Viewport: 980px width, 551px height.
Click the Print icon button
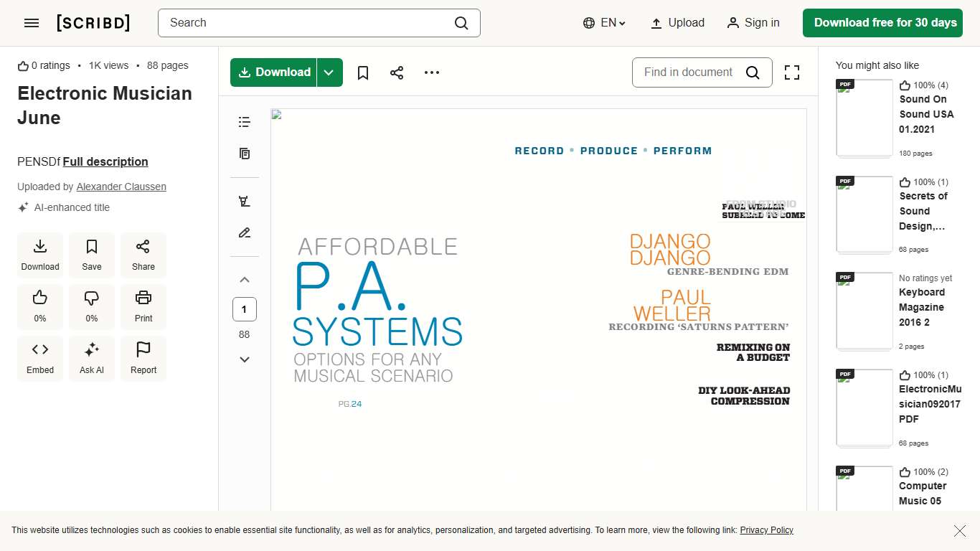pyautogui.click(x=143, y=306)
